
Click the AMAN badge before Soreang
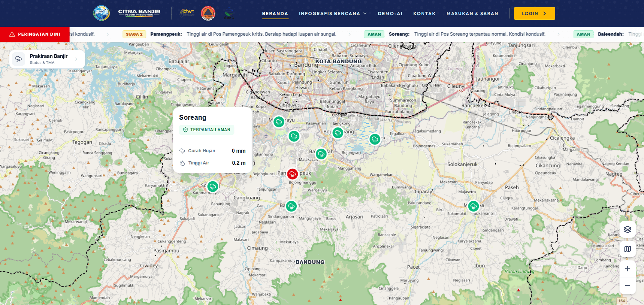pos(374,34)
